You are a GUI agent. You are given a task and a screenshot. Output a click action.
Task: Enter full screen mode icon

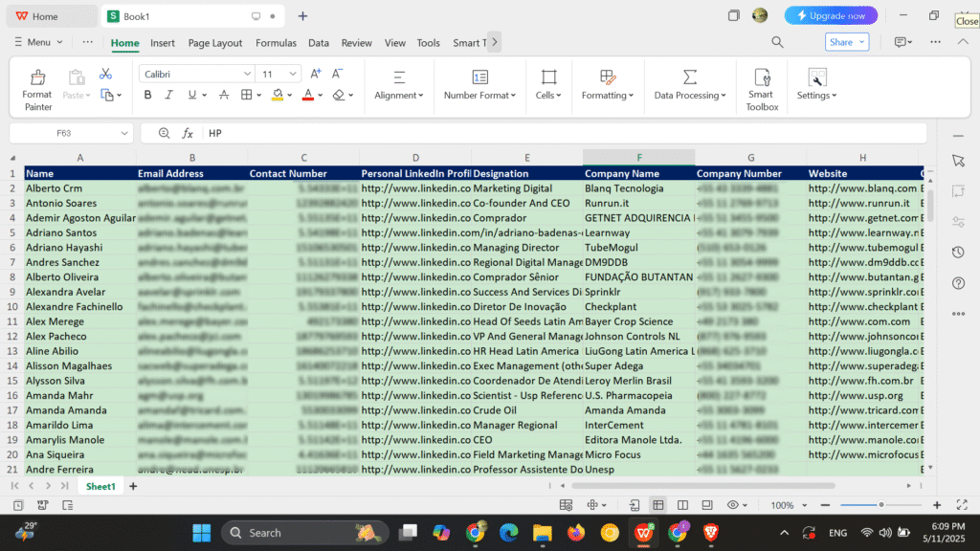962,505
